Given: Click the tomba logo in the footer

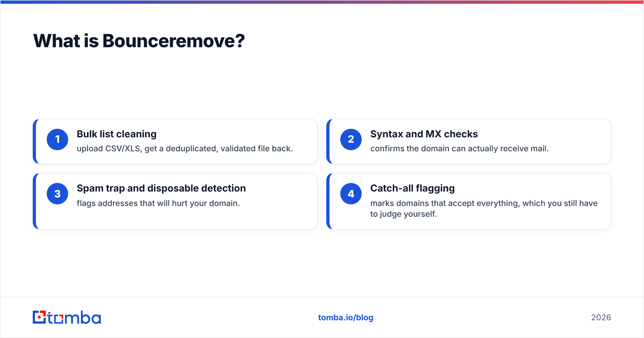Looking at the screenshot, I should pyautogui.click(x=67, y=317).
